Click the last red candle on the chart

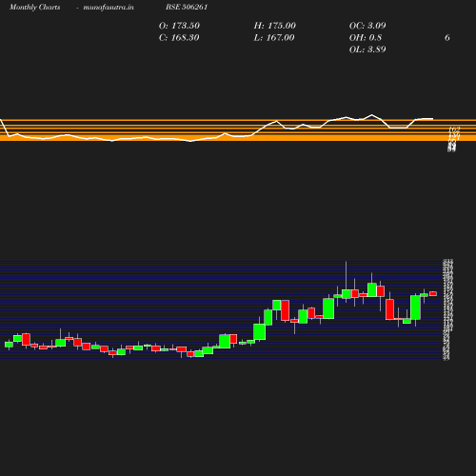[x=433, y=294]
